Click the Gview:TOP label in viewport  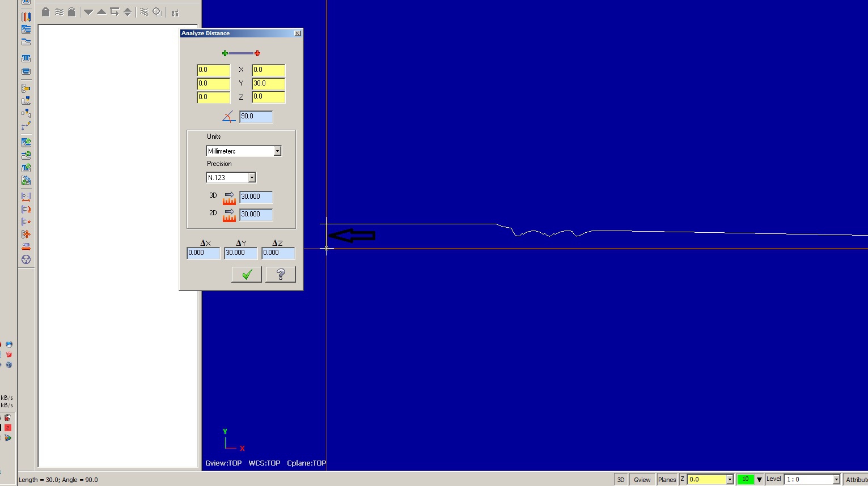click(x=223, y=463)
